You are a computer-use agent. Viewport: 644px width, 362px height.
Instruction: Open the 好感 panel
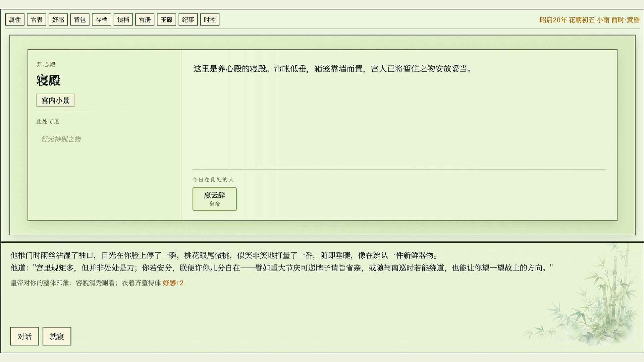pos(58,20)
